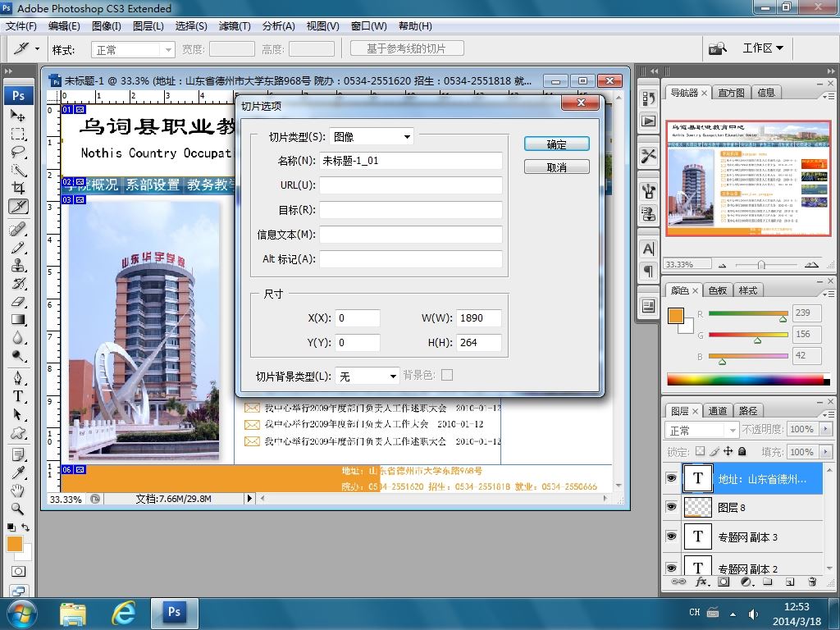Hide the 专题网副本 3 layer
The image size is (840, 630).
click(x=671, y=536)
